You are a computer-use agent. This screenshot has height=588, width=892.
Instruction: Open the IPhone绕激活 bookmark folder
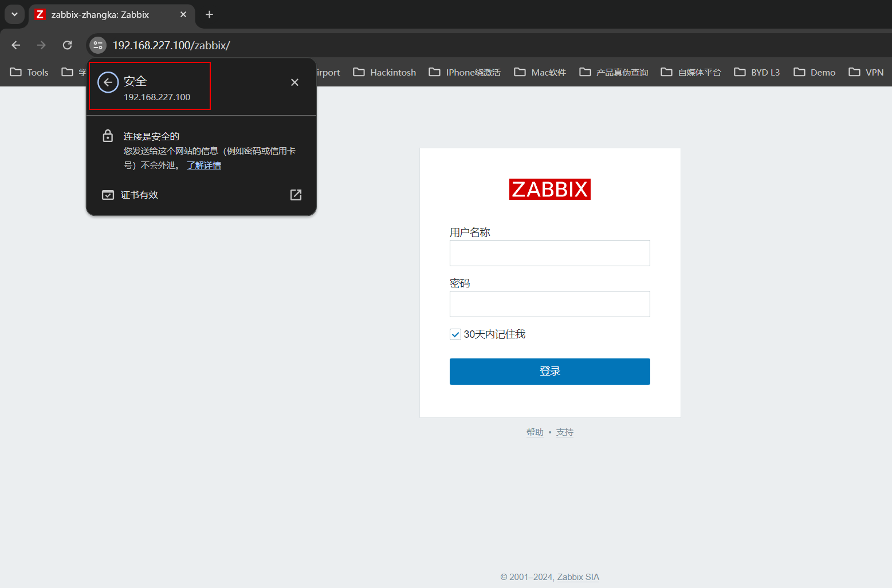[465, 72]
